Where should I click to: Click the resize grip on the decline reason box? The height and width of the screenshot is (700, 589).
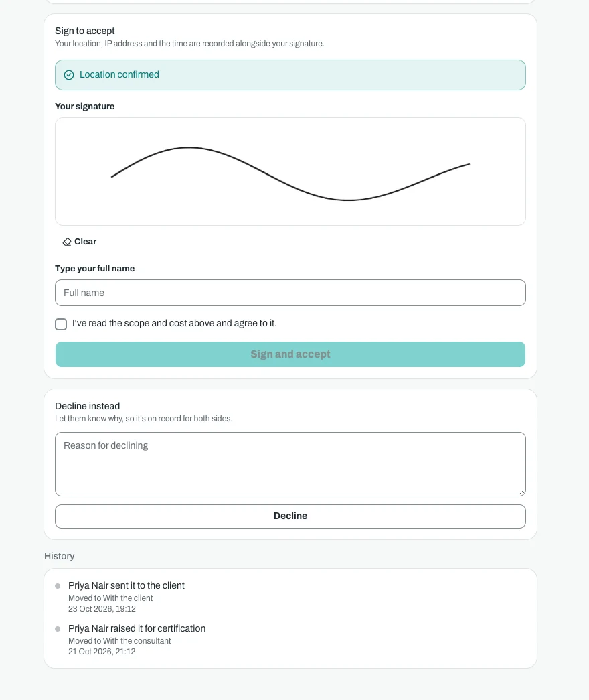click(x=521, y=492)
